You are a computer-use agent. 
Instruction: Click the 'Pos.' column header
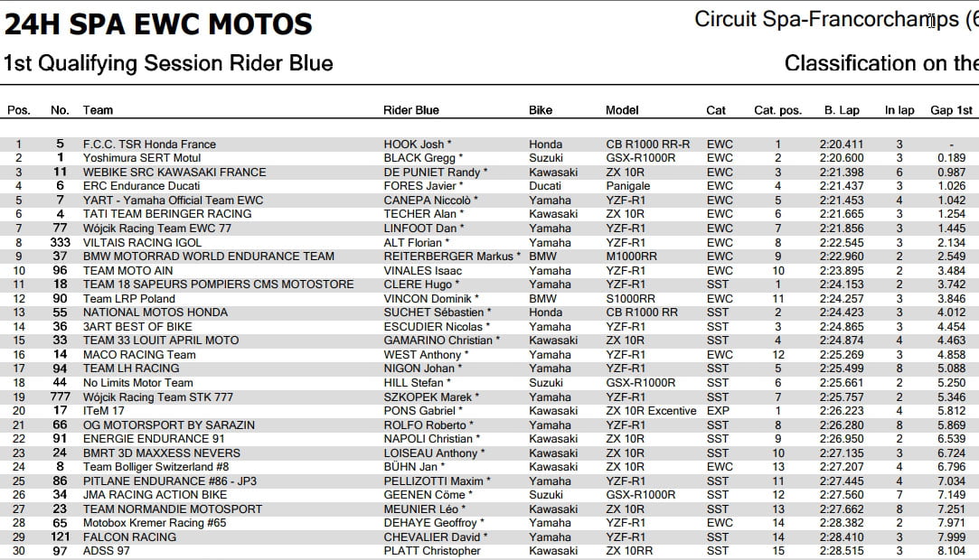click(x=19, y=110)
